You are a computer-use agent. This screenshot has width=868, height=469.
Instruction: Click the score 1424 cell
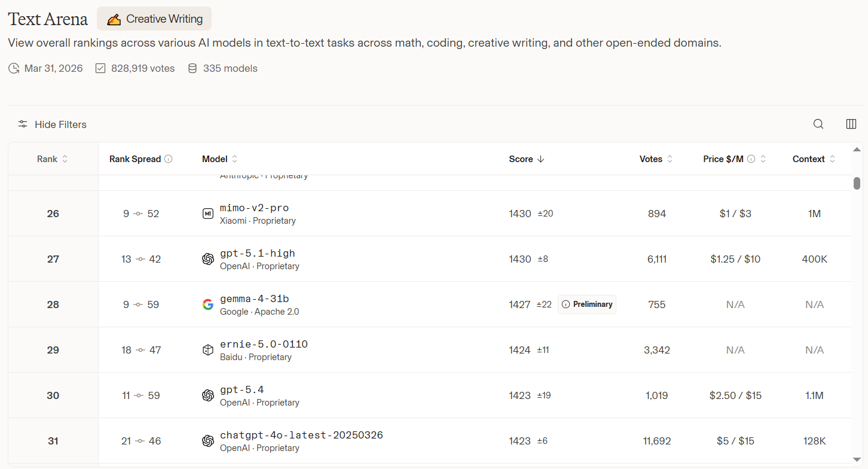[519, 350]
